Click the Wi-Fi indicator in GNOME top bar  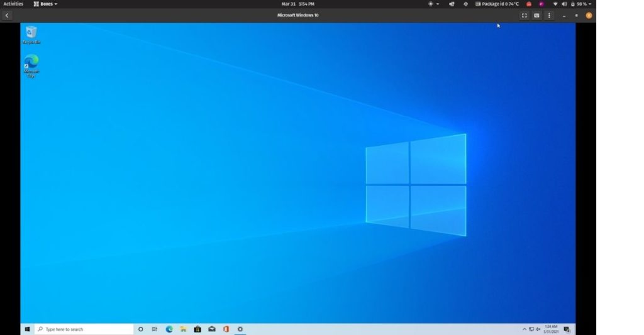click(555, 4)
